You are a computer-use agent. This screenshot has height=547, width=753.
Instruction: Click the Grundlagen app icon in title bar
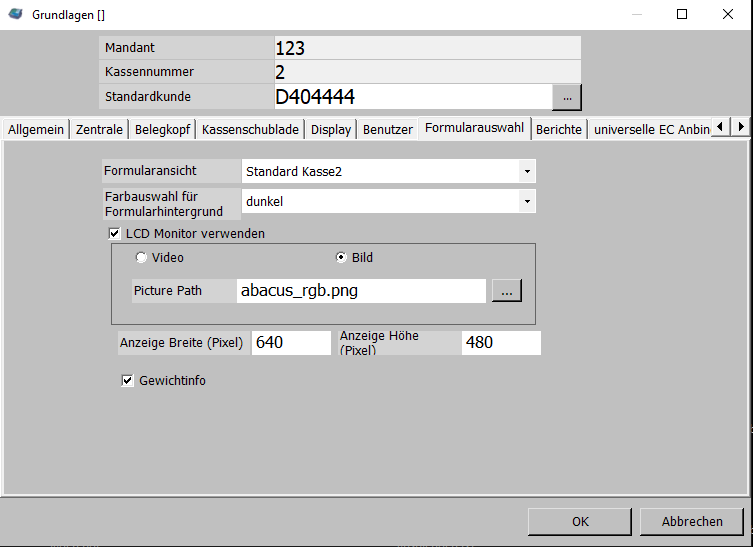[x=17, y=14]
